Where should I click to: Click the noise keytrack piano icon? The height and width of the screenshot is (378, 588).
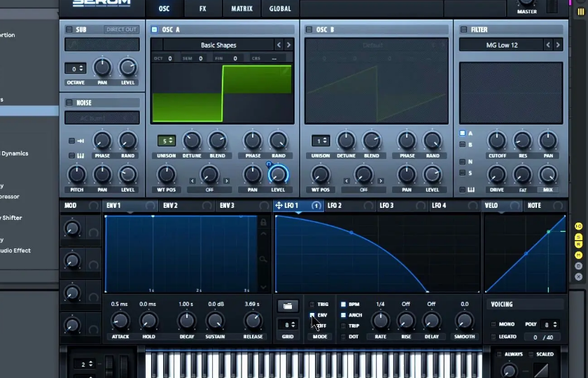click(x=80, y=155)
